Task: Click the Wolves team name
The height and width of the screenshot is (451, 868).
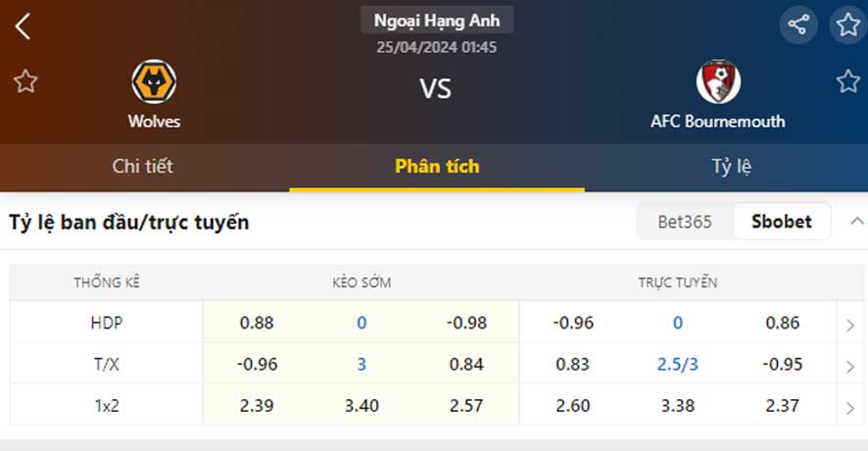Action: (154, 122)
